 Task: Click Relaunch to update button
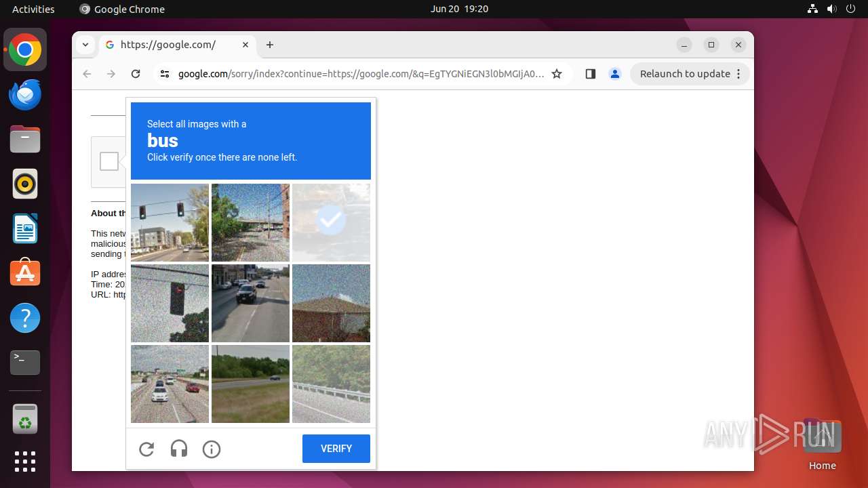[x=685, y=74]
